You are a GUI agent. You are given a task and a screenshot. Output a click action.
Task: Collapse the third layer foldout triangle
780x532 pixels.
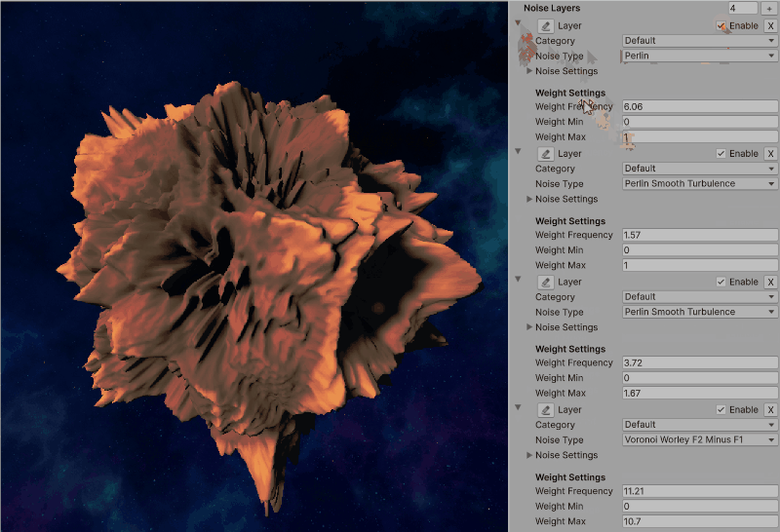coord(518,279)
